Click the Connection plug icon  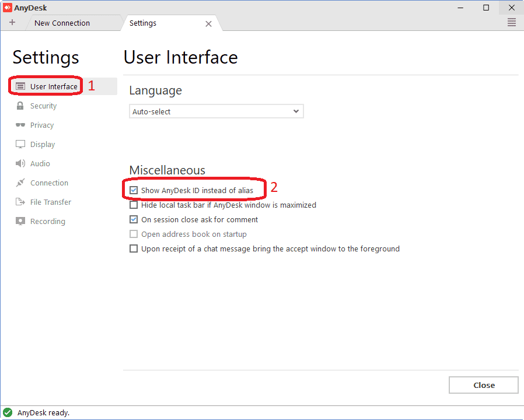[20, 183]
